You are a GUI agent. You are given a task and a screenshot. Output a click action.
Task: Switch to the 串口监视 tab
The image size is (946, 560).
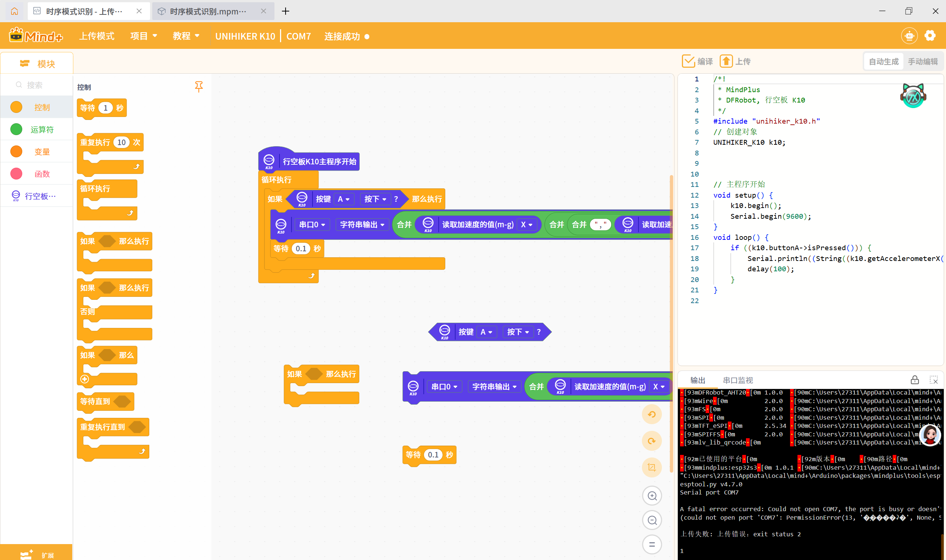(x=737, y=380)
